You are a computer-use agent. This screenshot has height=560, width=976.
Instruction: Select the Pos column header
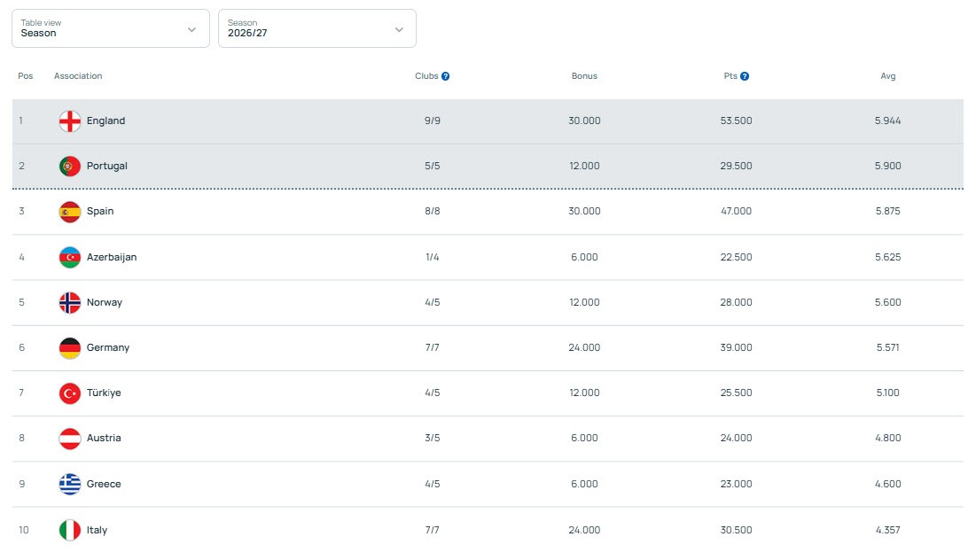26,76
